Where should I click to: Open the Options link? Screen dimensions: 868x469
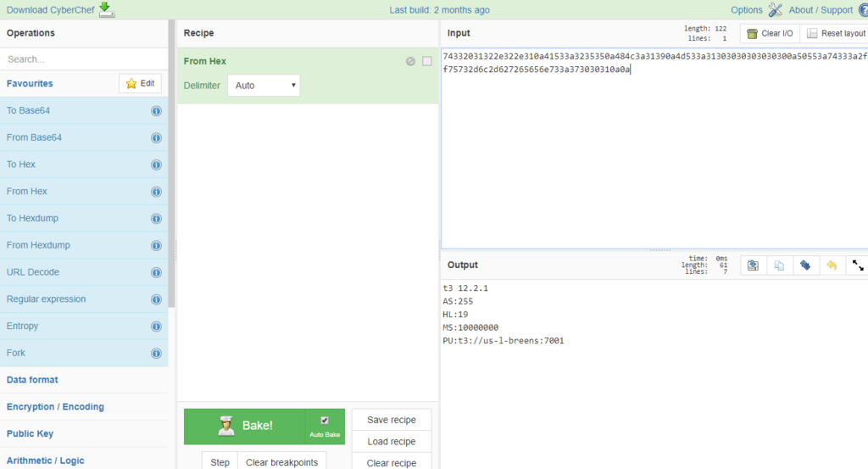746,10
